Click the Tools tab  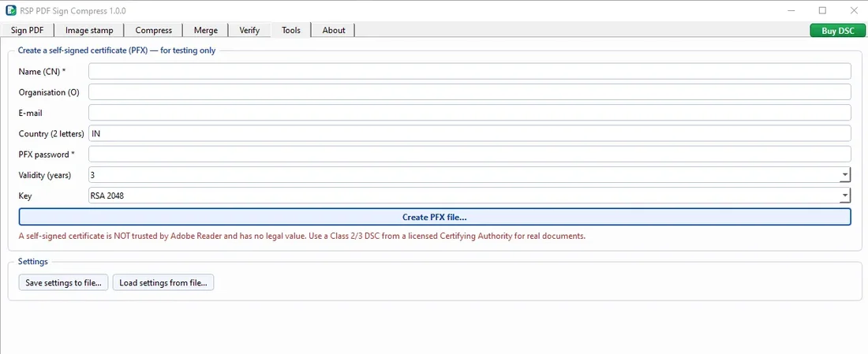(291, 30)
